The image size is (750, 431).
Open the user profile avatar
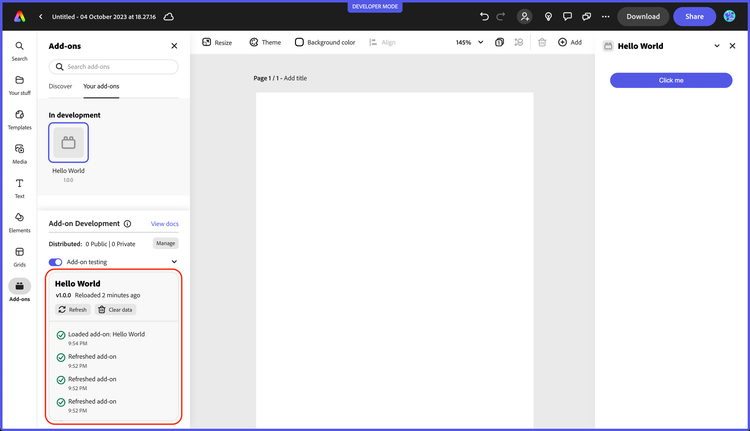pyautogui.click(x=729, y=16)
